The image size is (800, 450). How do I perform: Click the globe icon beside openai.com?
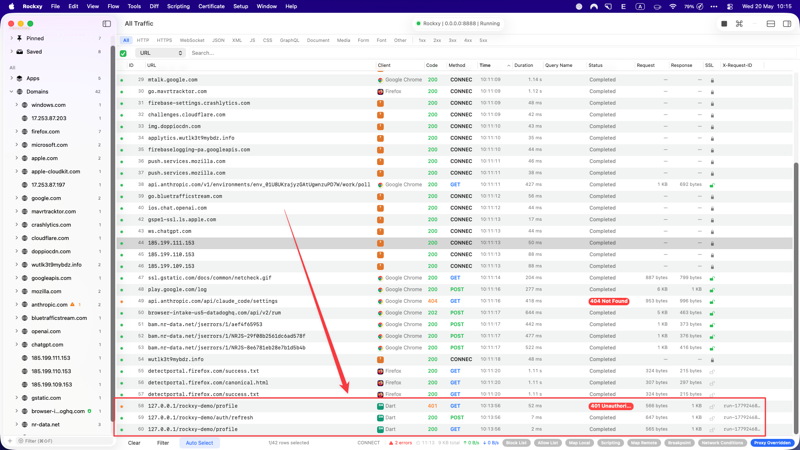[24, 331]
